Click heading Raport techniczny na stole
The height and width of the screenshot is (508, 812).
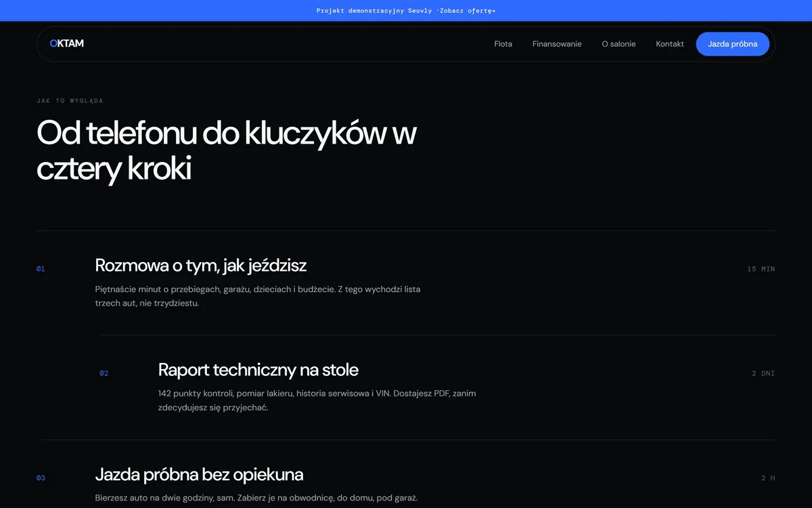click(x=258, y=370)
